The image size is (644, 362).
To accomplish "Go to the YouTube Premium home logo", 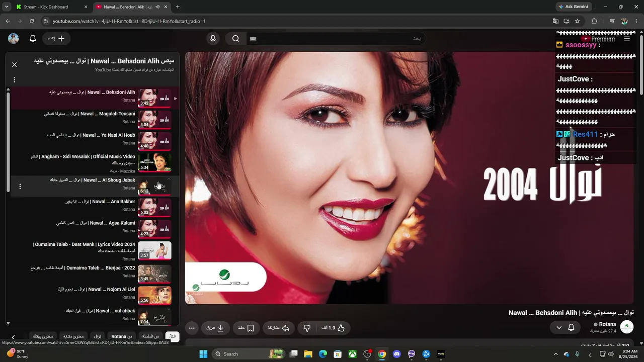I will tap(598, 39).
